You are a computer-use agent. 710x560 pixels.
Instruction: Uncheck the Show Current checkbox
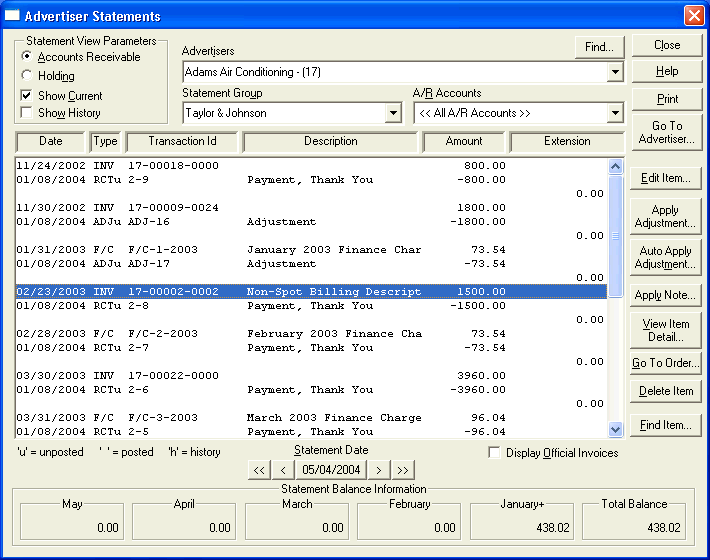click(27, 96)
